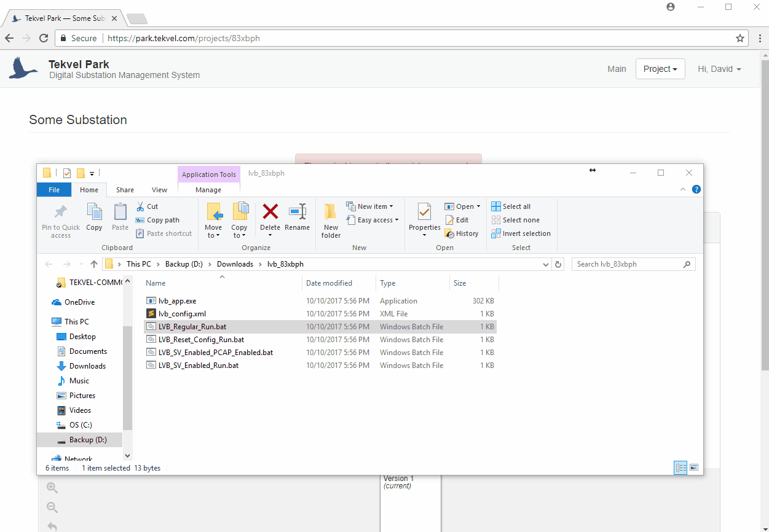The height and width of the screenshot is (532, 769).
Task: Bookmark page with star icon
Action: point(740,38)
